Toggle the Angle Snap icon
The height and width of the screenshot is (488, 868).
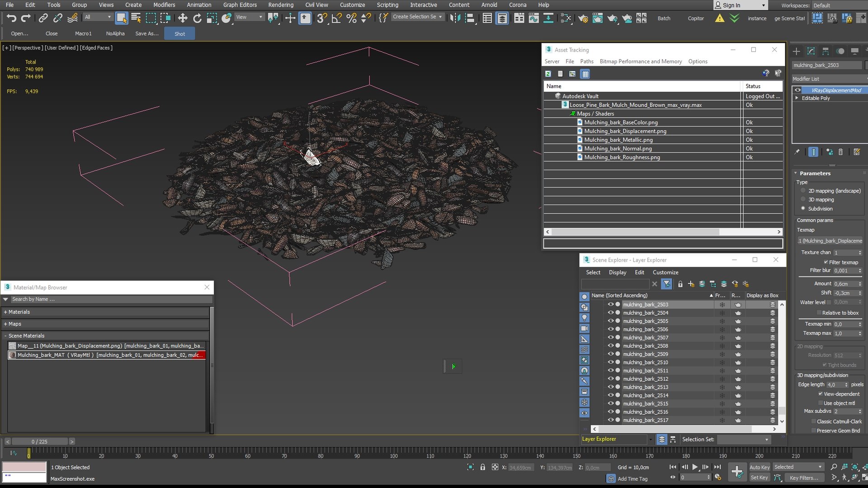[x=337, y=18]
